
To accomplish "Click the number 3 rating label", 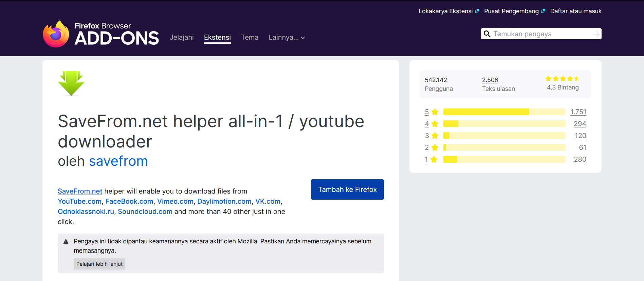I will click(x=427, y=136).
